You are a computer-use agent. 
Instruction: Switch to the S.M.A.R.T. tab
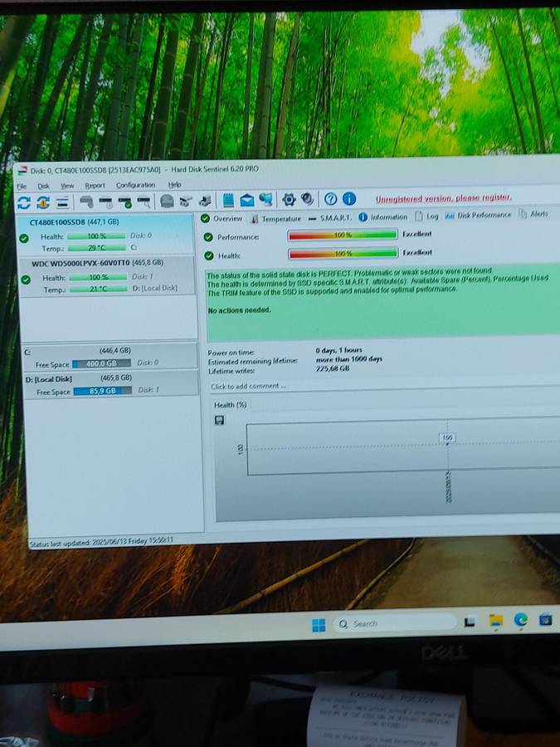[330, 217]
